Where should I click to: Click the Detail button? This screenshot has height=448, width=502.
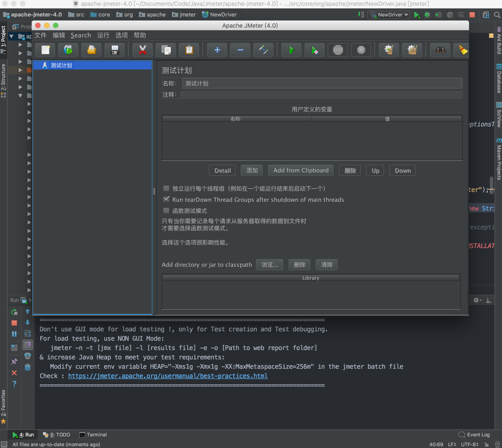tap(222, 170)
